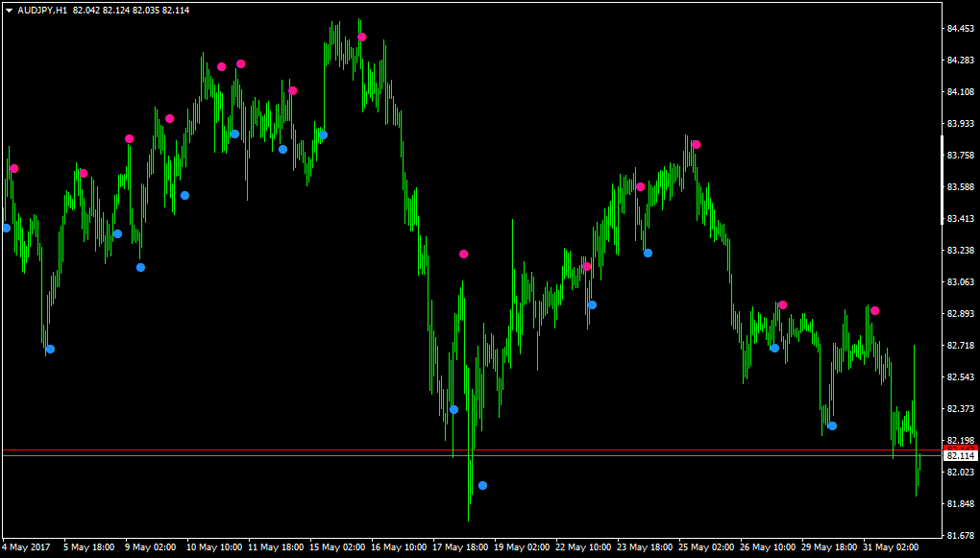Click the 82.198 price axis label
This screenshot has height=558, width=980.
click(x=961, y=441)
